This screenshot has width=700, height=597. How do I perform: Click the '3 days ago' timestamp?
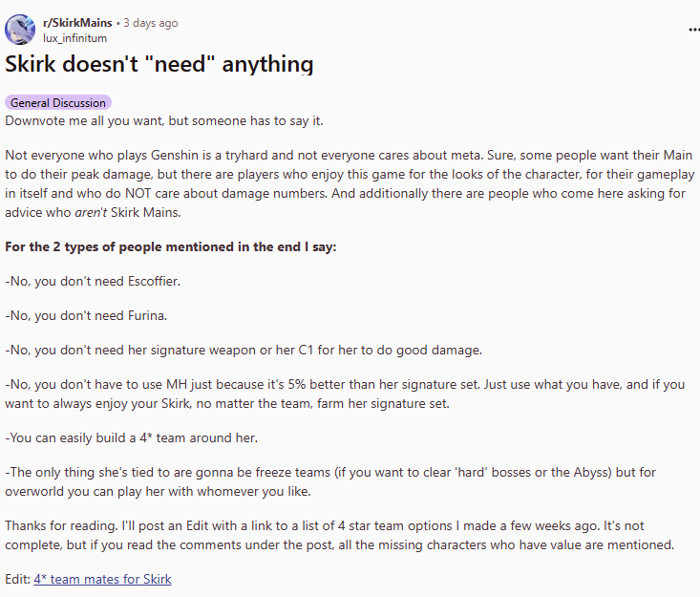click(151, 23)
